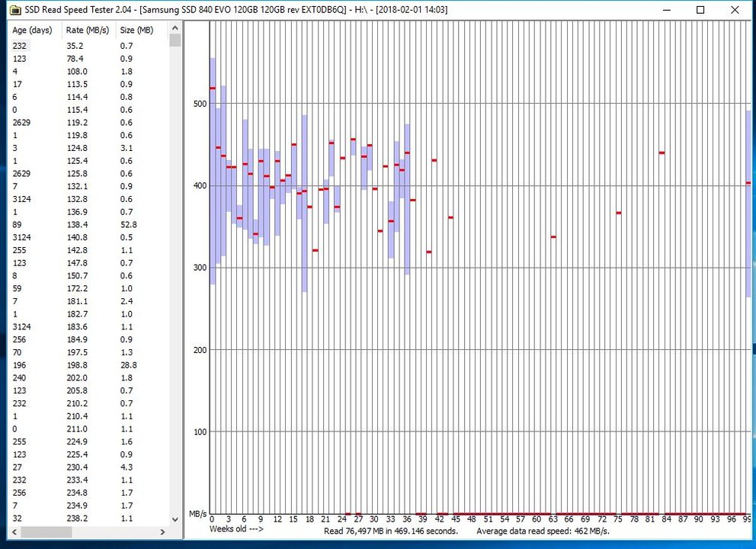Click the 'Weeks old --->' axis label

point(236,529)
